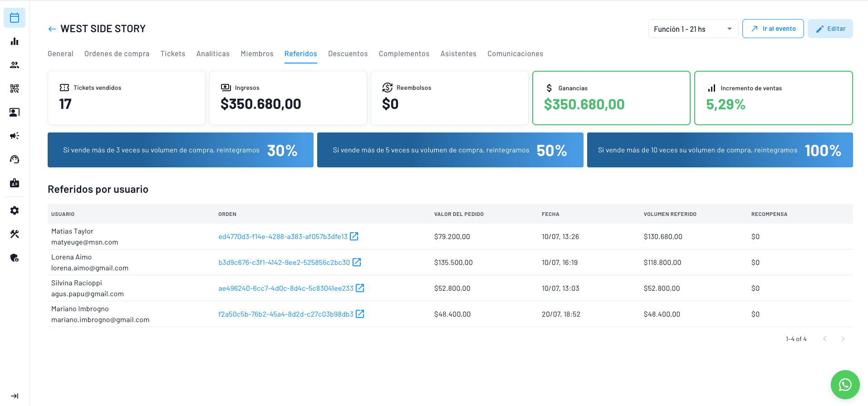Open the ID badge sidebar icon
868x406 pixels.
[15, 183]
